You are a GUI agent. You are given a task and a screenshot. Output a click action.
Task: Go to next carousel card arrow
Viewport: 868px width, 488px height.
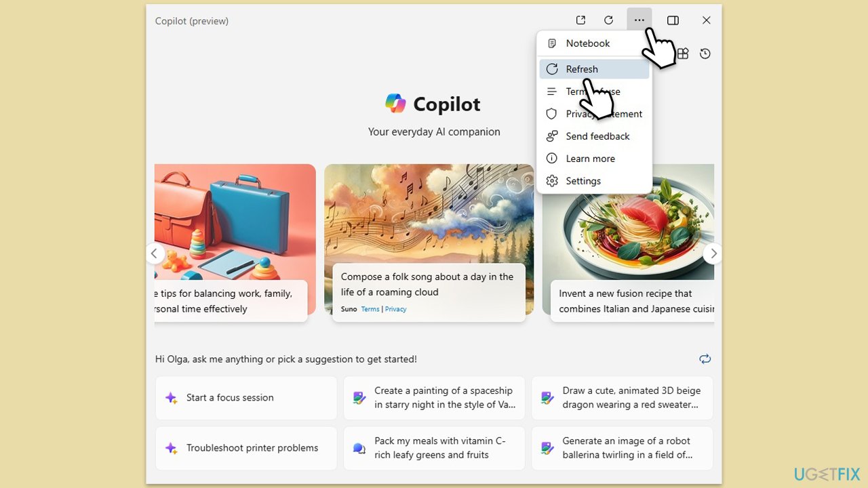[x=713, y=254]
